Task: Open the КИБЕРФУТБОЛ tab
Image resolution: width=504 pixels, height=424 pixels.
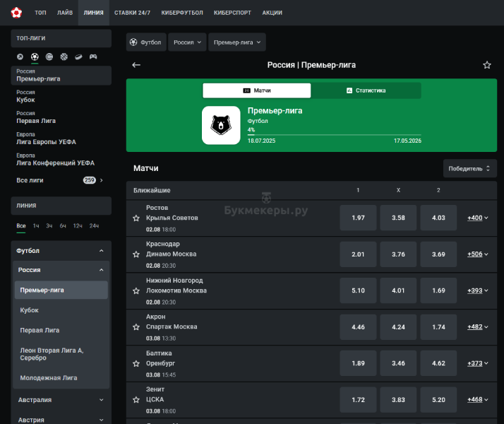Action: pyautogui.click(x=182, y=13)
